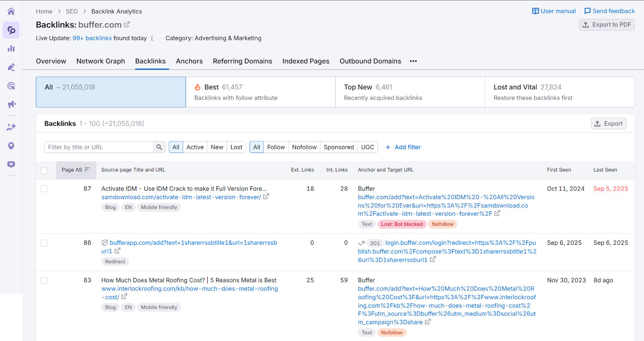Viewport: 644px width, 341px height.
Task: Open buffer.com external link icon in title
Action: pyautogui.click(x=127, y=25)
